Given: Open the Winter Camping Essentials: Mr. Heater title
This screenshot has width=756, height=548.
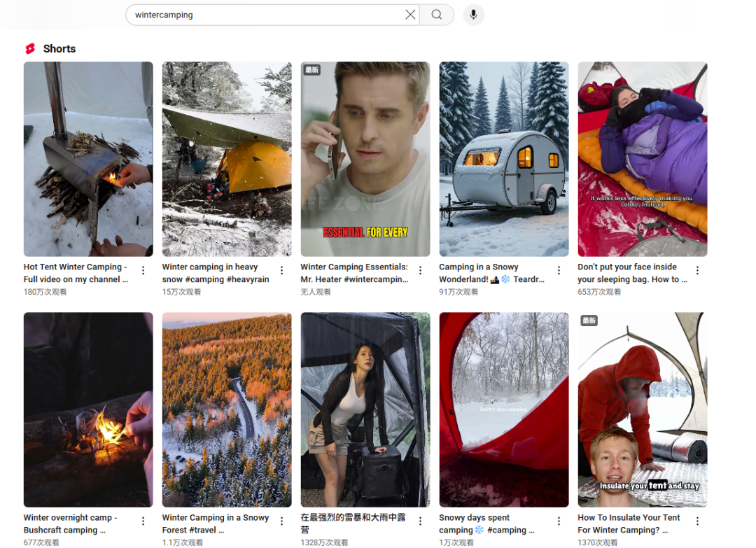Looking at the screenshot, I should (354, 273).
